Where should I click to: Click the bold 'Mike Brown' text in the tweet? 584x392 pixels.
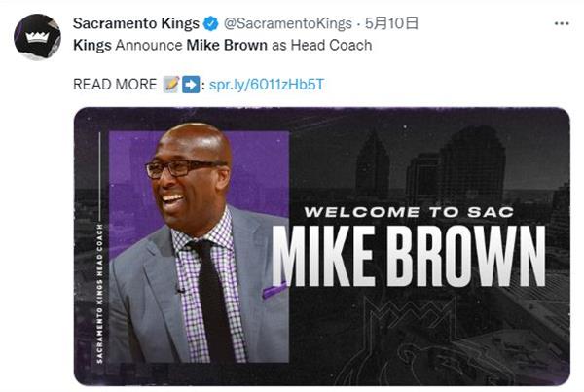227,45
